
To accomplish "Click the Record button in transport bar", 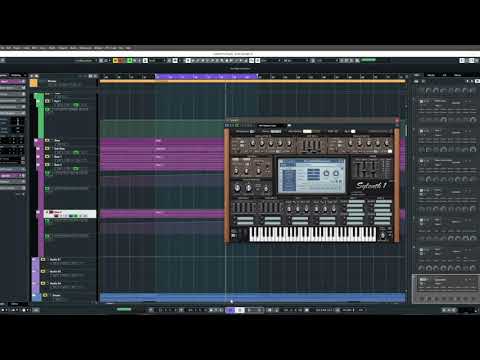I will 258,310.
